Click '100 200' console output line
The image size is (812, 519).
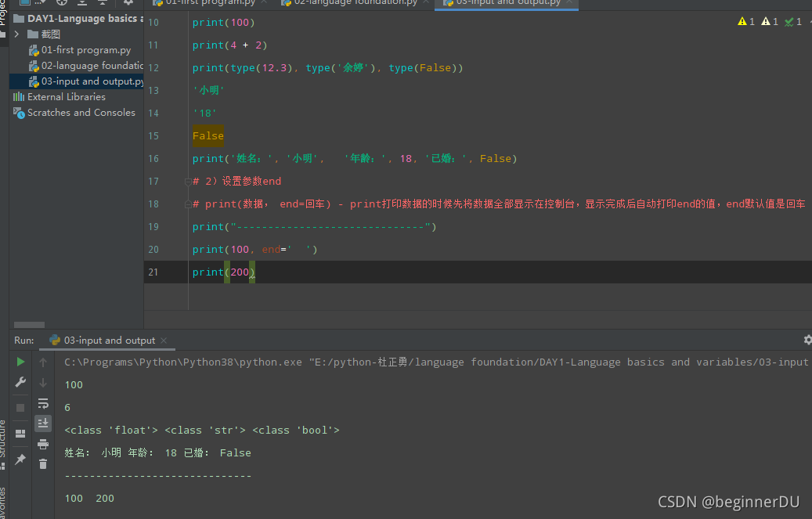[89, 499]
